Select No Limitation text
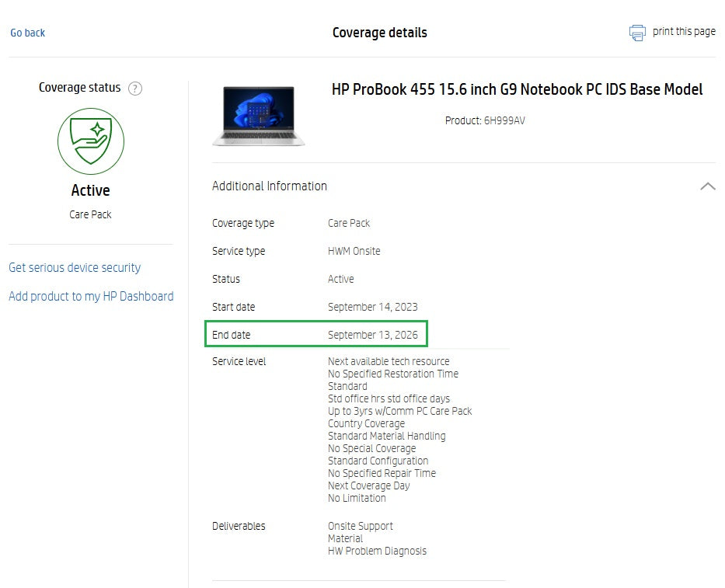This screenshot has width=725, height=588. tap(357, 499)
